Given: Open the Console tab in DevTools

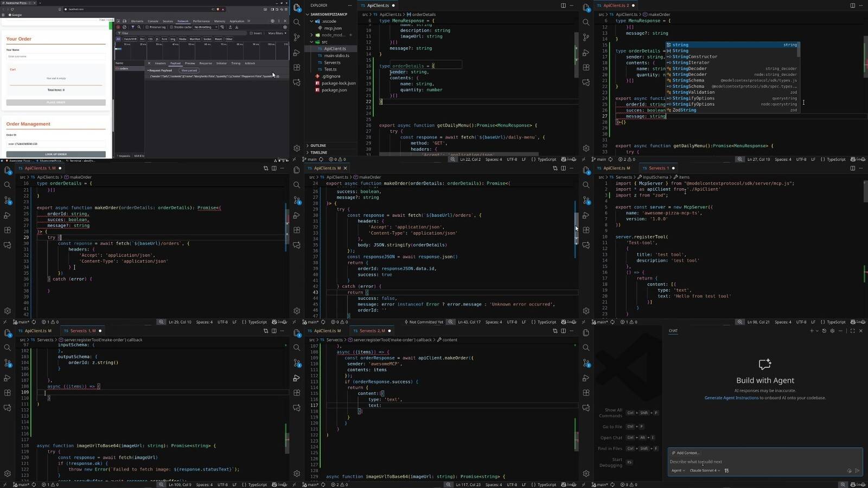Looking at the screenshot, I should (x=153, y=21).
